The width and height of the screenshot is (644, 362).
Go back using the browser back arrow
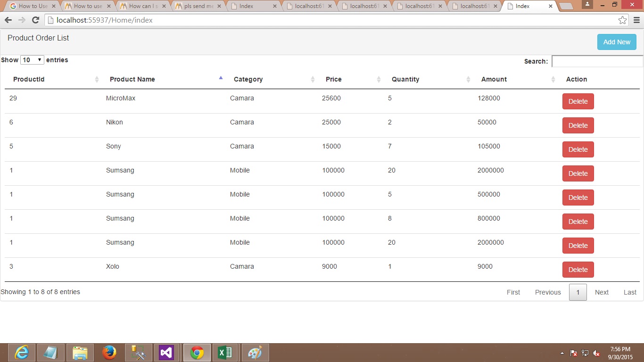pyautogui.click(x=8, y=20)
